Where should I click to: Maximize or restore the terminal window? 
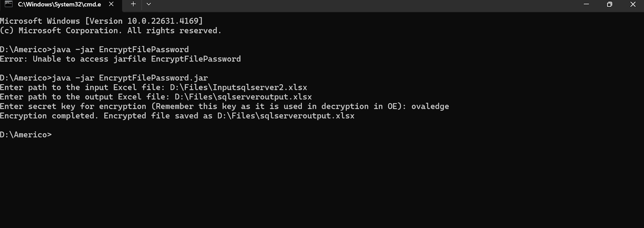[609, 4]
